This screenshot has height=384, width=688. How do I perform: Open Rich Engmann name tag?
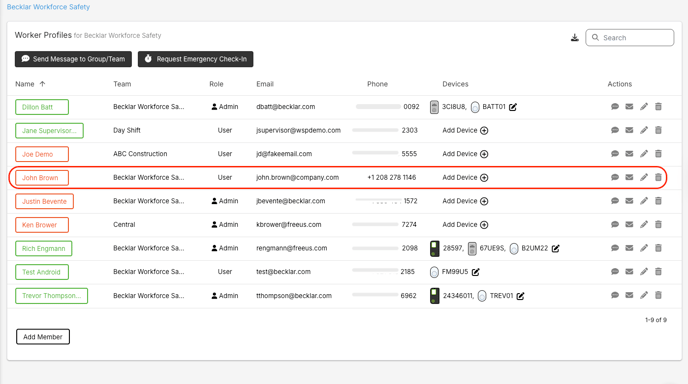[43, 248]
